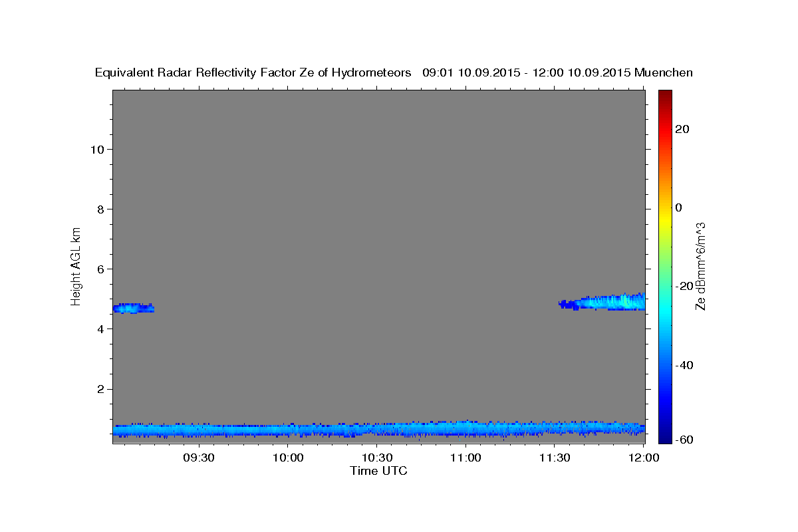Click the '12:00' time tick label
The width and height of the screenshot is (798, 532).
[x=643, y=458]
